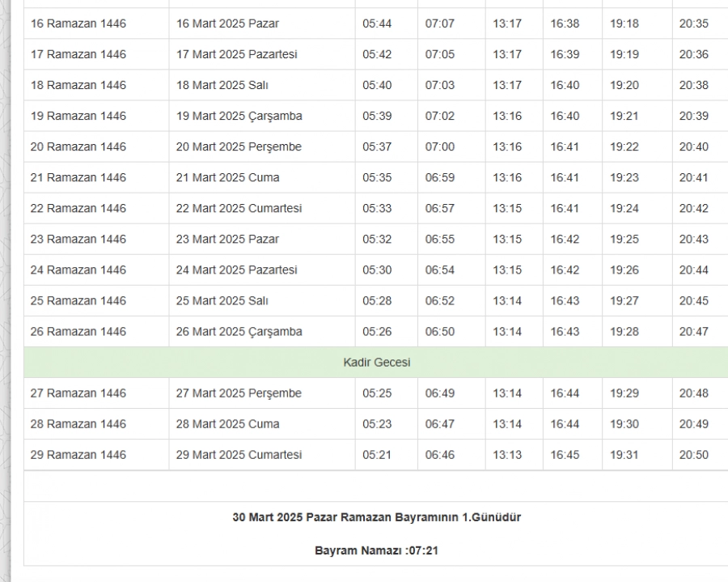728x582 pixels.
Task: Click the "22 Mart 2025 Cumartesi" date cell
Action: [x=239, y=208]
